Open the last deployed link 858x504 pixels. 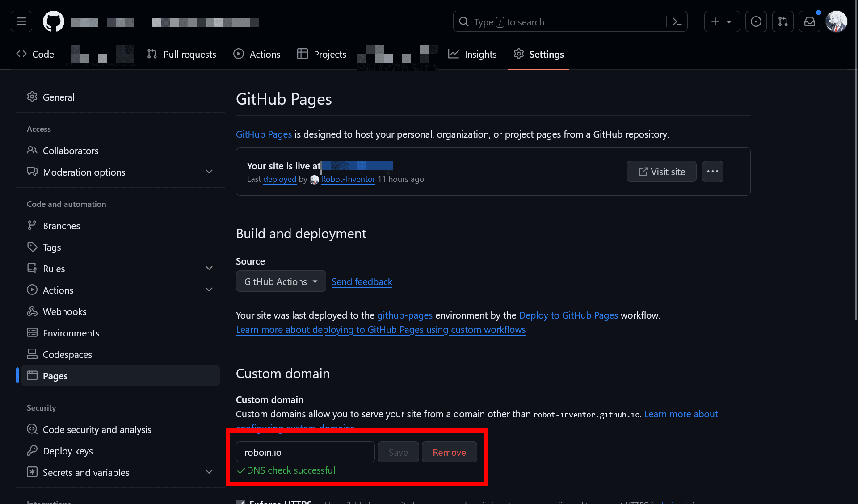coord(280,179)
